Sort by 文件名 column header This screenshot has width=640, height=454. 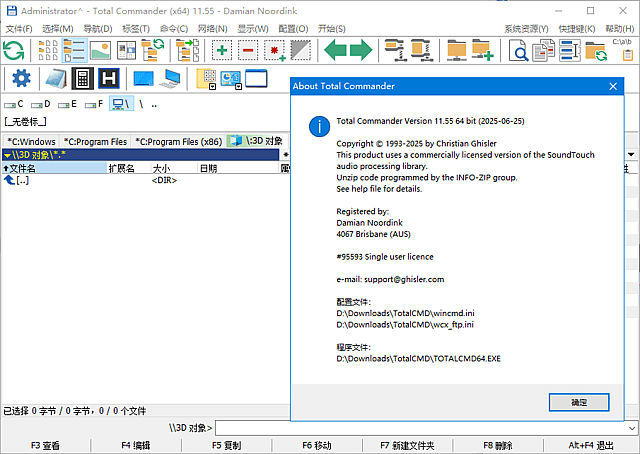54,168
